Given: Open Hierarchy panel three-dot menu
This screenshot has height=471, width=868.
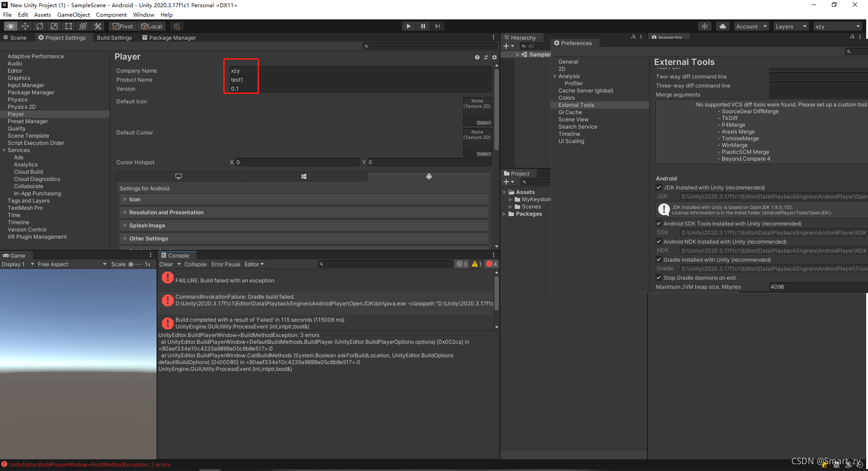Looking at the screenshot, I should (x=641, y=37).
